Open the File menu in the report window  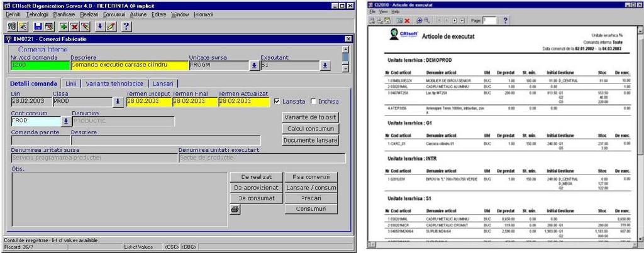click(x=372, y=12)
